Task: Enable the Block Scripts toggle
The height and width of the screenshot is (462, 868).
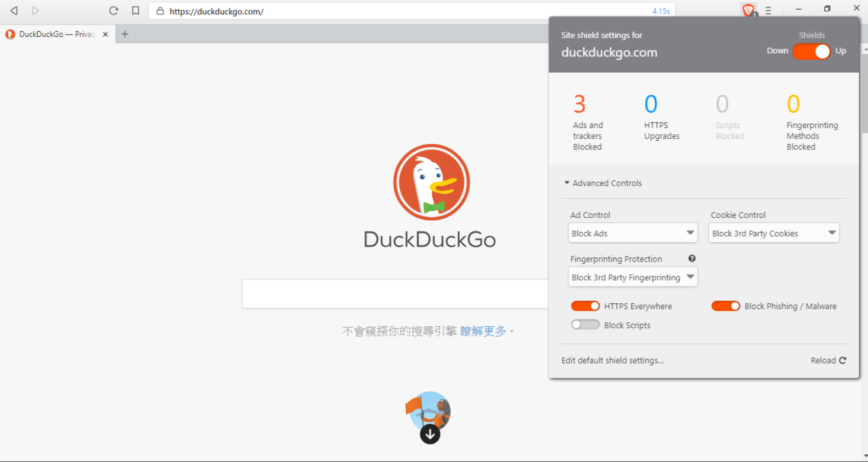Action: coord(585,325)
